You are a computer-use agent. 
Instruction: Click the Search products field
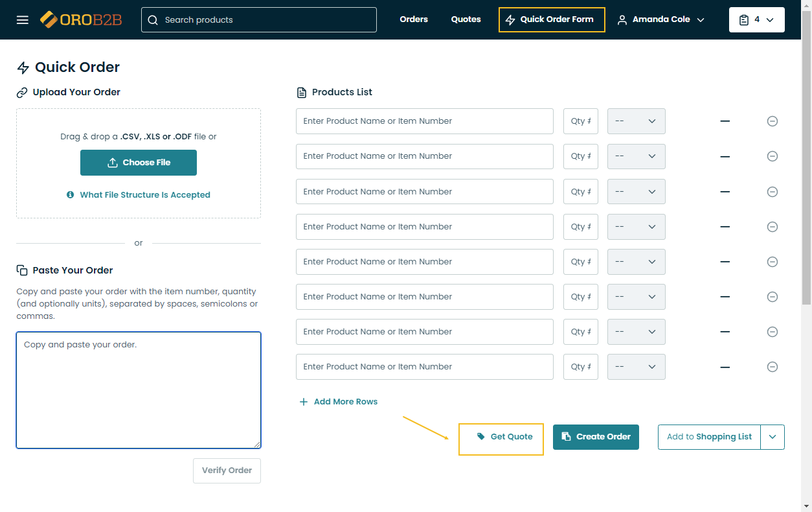(x=259, y=20)
